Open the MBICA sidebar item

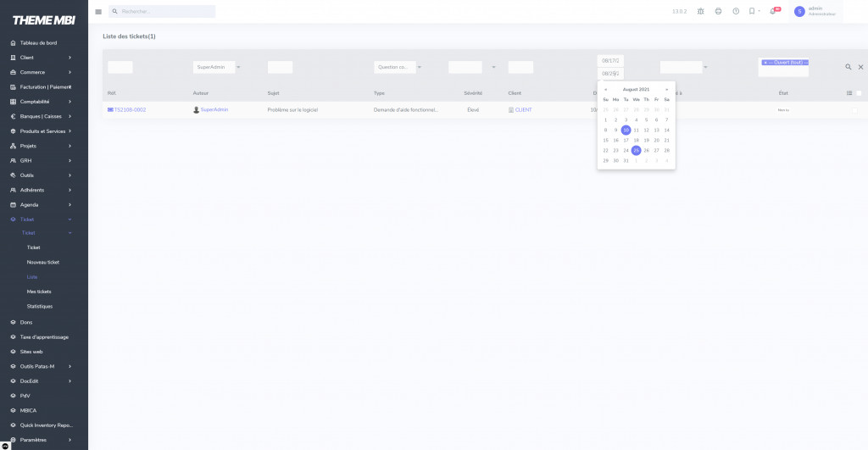tap(28, 411)
